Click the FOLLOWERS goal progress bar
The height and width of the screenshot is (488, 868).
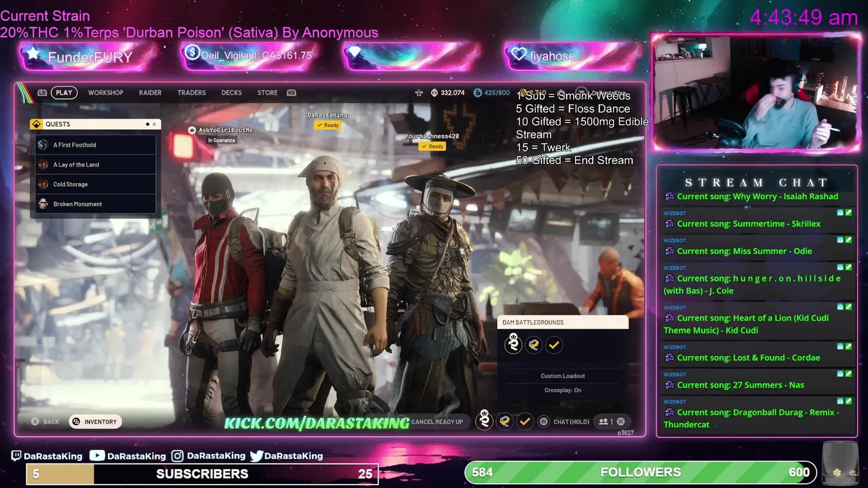tap(640, 472)
